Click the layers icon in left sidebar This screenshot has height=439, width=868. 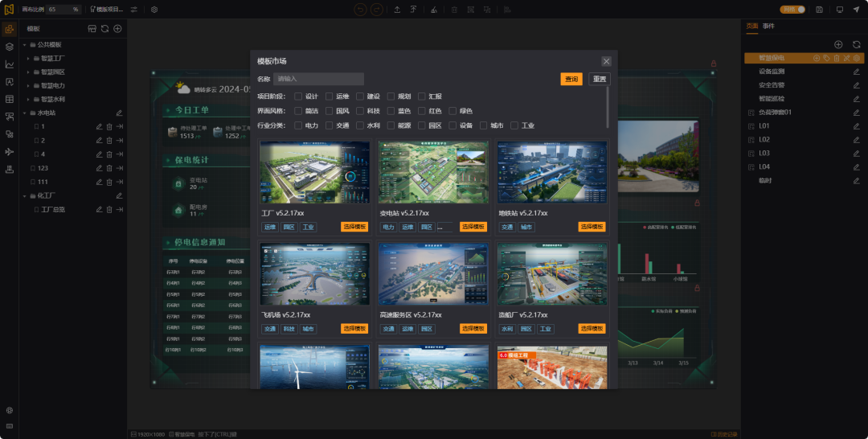[10, 47]
